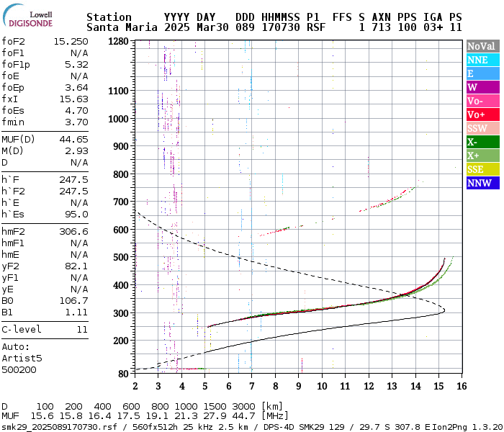This screenshot has width=504, height=432.
Task: Click the 1280 km height axis label
Action: 118,42
